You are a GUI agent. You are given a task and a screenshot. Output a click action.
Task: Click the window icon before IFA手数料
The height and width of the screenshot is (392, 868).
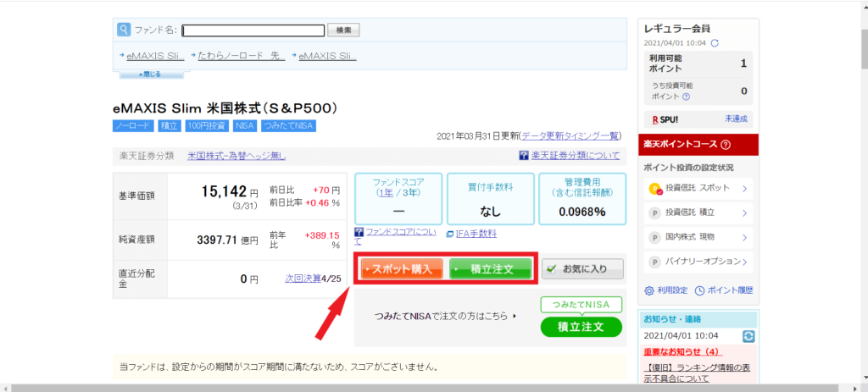pyautogui.click(x=449, y=234)
